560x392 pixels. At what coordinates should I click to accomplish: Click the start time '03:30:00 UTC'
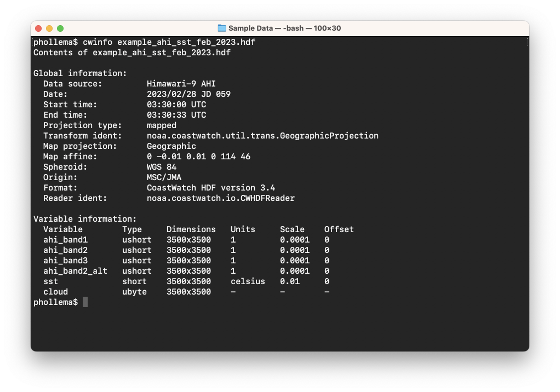[x=176, y=105]
